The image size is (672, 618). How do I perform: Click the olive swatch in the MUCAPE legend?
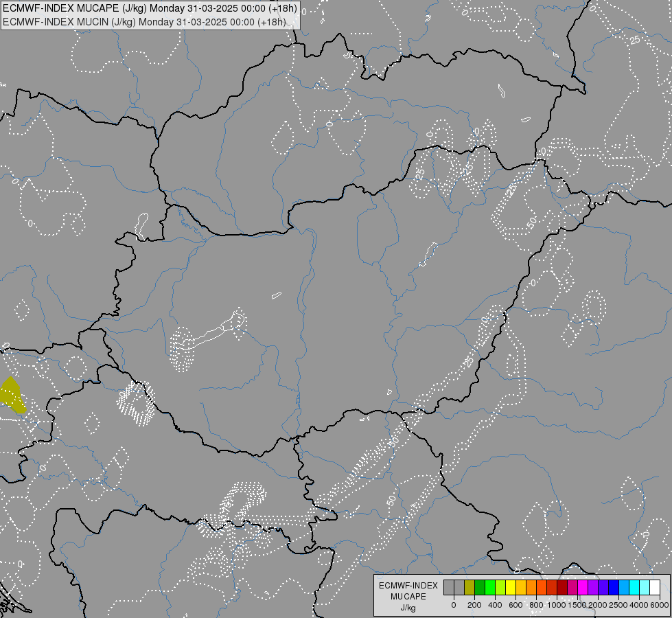470,588
